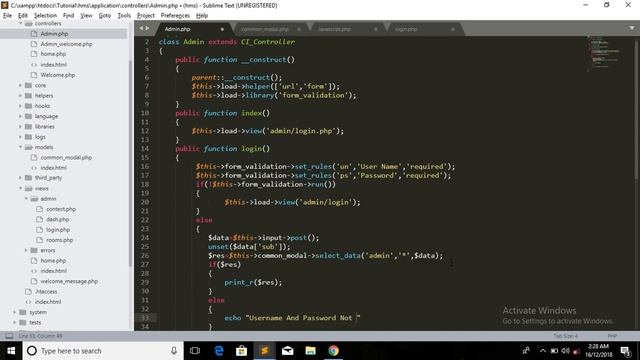Image resolution: width=640 pixels, height=360 pixels.
Task: Click the file icon beside welcome_message.php
Action: click(34, 281)
